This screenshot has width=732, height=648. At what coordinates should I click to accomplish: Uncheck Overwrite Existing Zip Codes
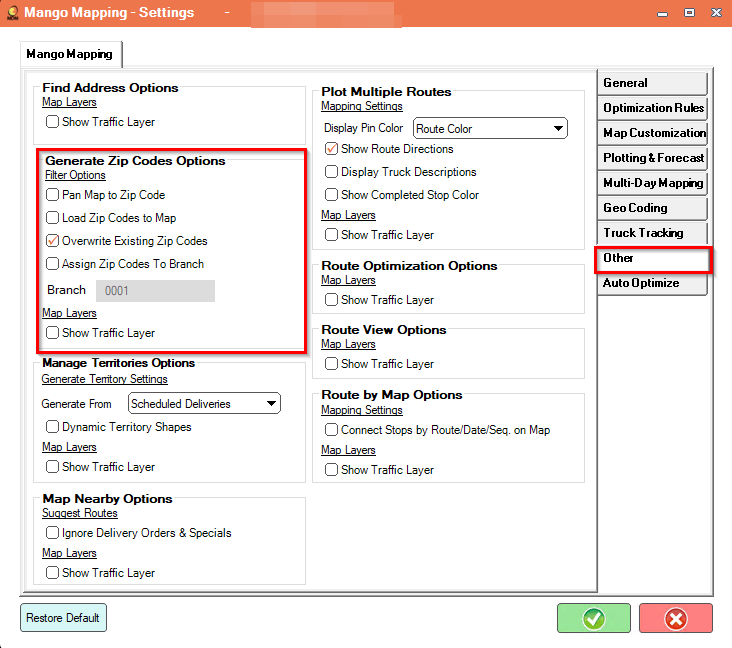click(52, 241)
